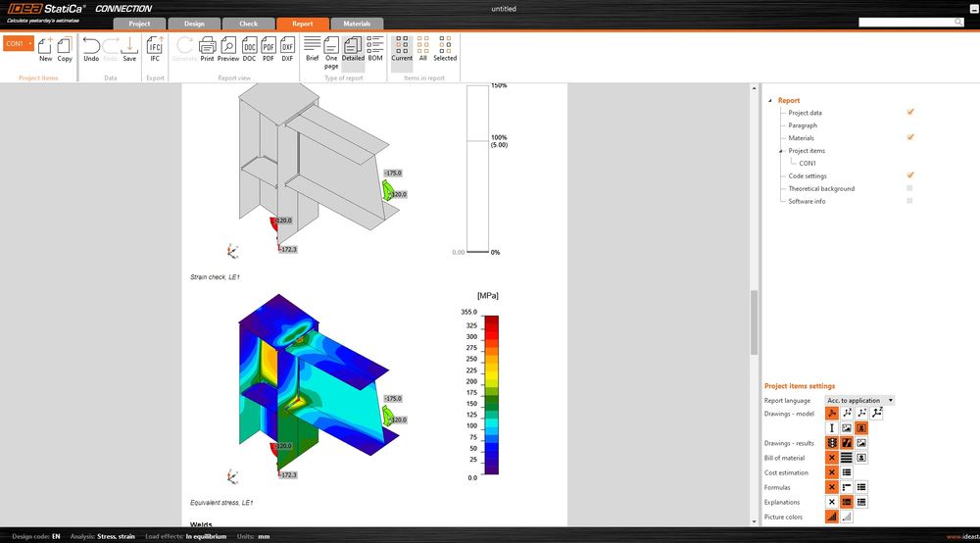Switch to the Project tab
The image size is (980, 543).
tap(139, 24)
